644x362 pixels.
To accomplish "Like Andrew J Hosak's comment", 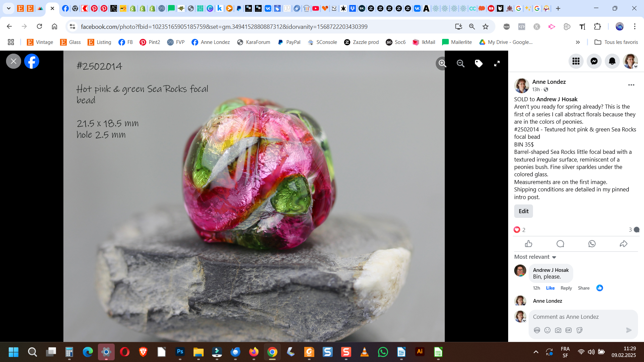I will (x=550, y=288).
